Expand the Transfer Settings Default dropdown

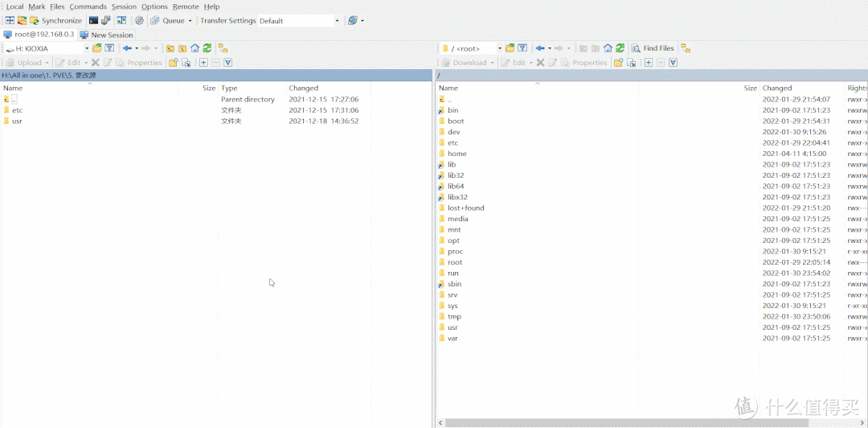coord(337,21)
